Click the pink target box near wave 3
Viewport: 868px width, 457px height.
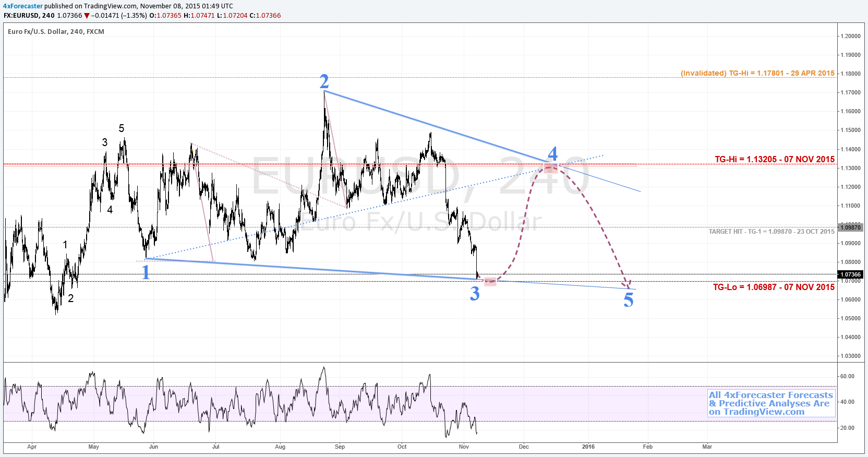point(490,282)
